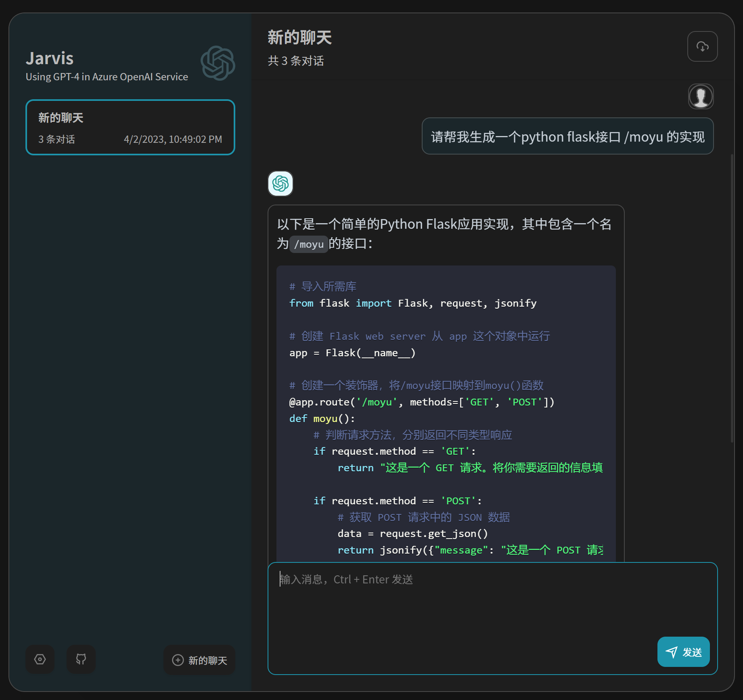Click the line if request.method == 'GET':
743x700 pixels.
pos(395,451)
